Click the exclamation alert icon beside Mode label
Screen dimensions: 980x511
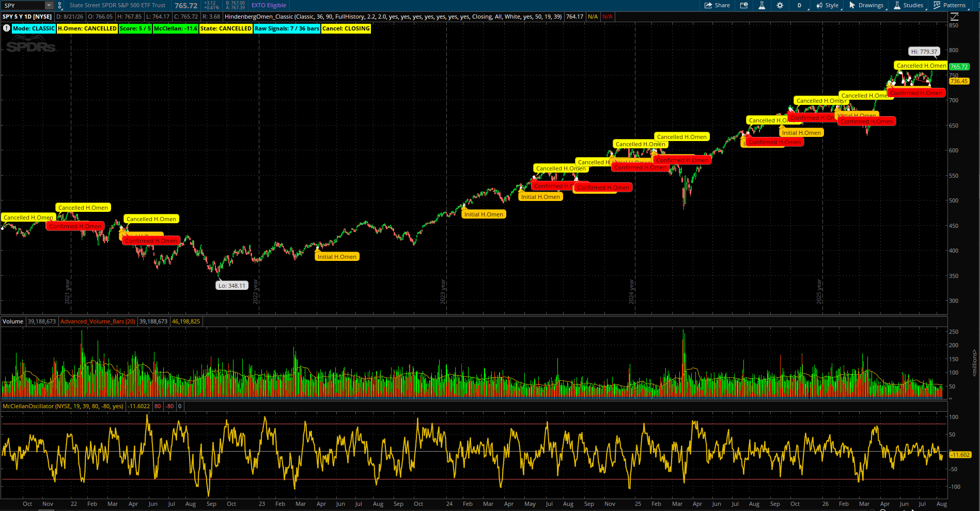[6, 28]
